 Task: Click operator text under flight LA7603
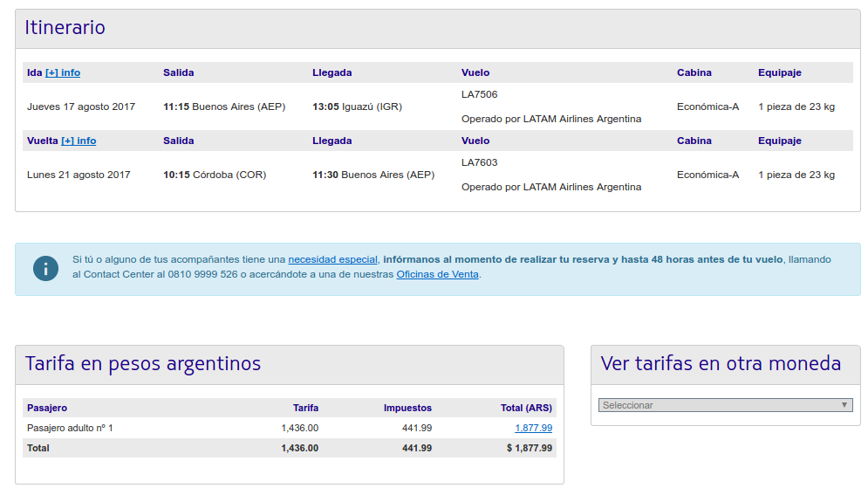(551, 187)
